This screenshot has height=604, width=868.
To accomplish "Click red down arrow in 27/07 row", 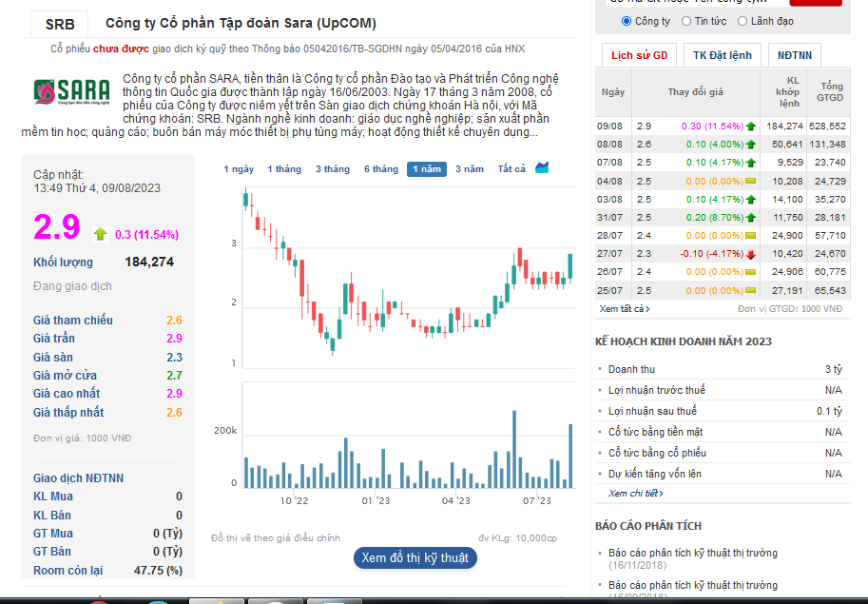I will click(751, 254).
